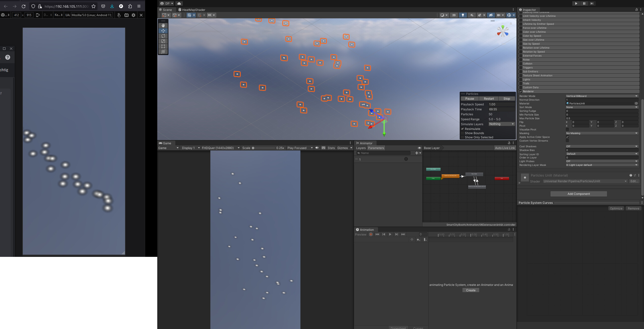
Task: Click the screenshot camera icon in responsive toolbar
Action: 127,15
